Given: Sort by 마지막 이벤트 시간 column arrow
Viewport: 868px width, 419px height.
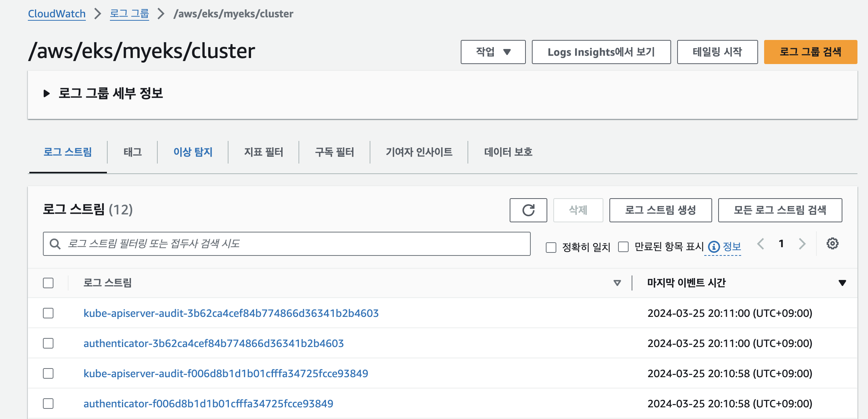Looking at the screenshot, I should [x=842, y=283].
